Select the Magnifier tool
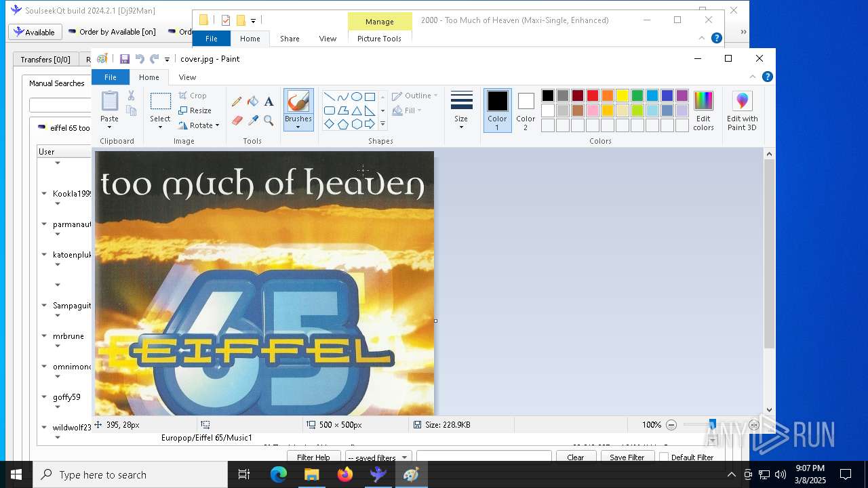 point(269,121)
